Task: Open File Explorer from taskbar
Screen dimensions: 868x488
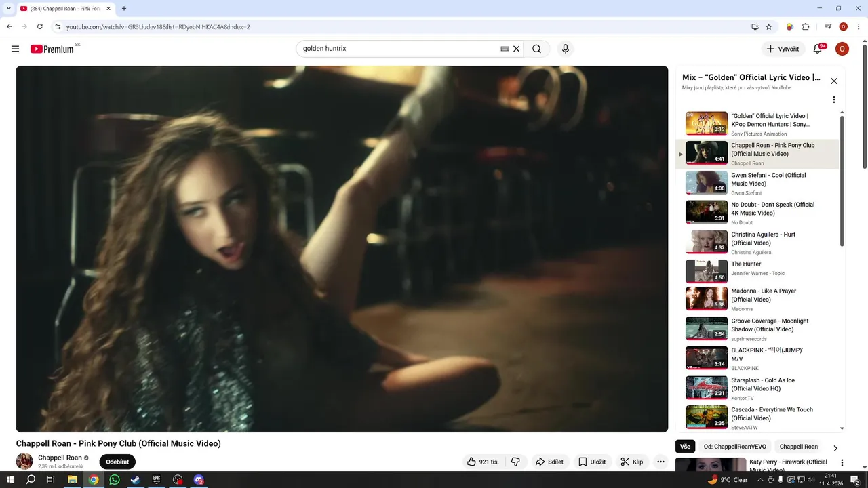Action: 72,479
